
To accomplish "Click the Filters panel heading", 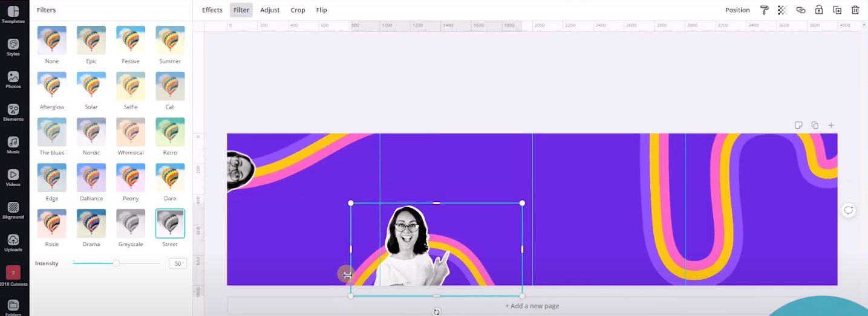I will coord(47,10).
